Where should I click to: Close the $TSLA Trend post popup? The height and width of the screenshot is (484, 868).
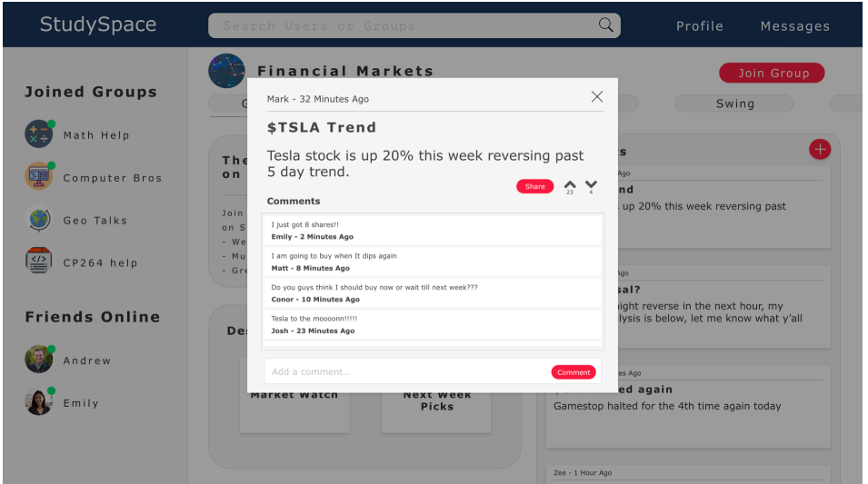coord(597,97)
